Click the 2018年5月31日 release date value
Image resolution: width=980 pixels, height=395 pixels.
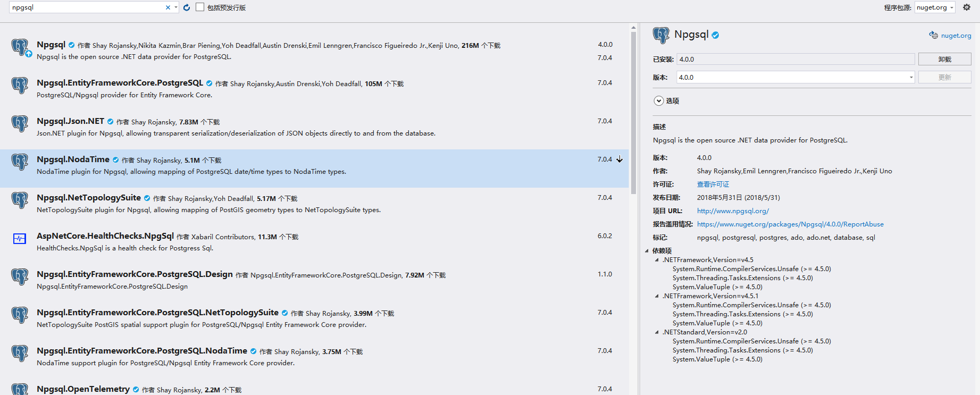coord(739,198)
